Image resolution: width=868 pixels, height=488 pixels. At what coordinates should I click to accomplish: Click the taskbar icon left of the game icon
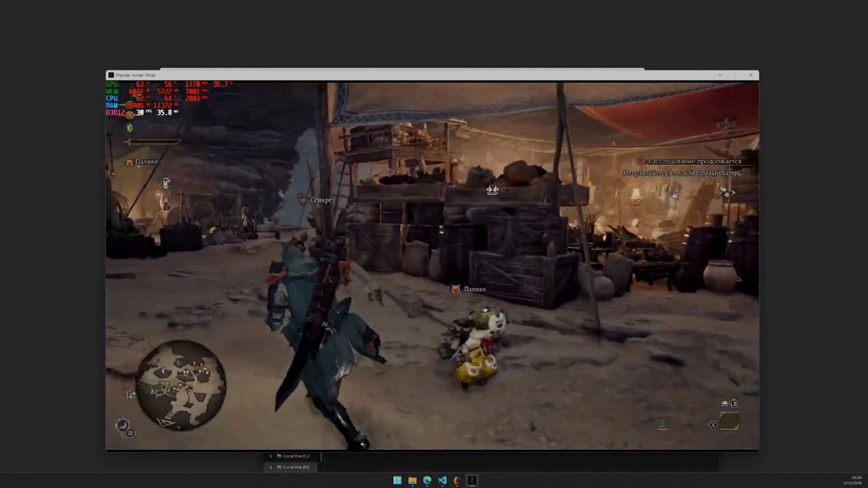pos(457,481)
